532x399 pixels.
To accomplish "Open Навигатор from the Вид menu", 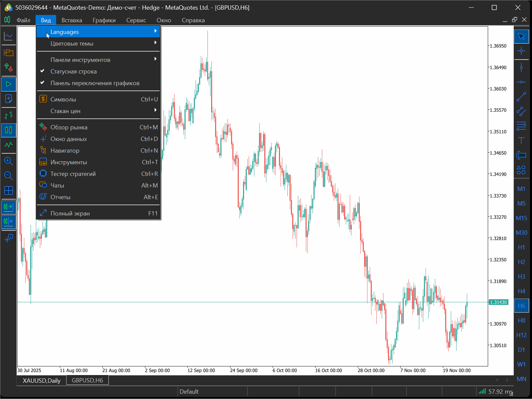I will [98, 151].
